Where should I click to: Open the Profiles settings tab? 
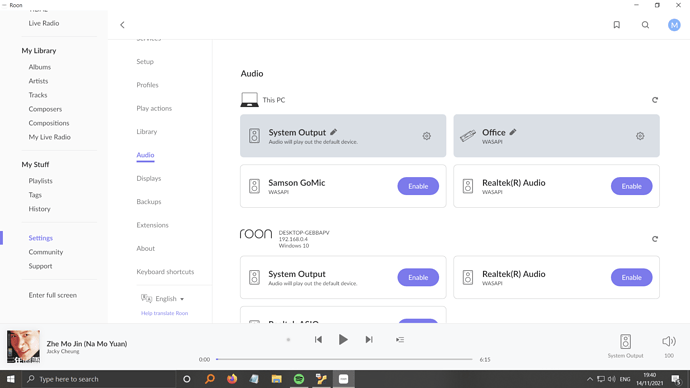[x=147, y=85]
